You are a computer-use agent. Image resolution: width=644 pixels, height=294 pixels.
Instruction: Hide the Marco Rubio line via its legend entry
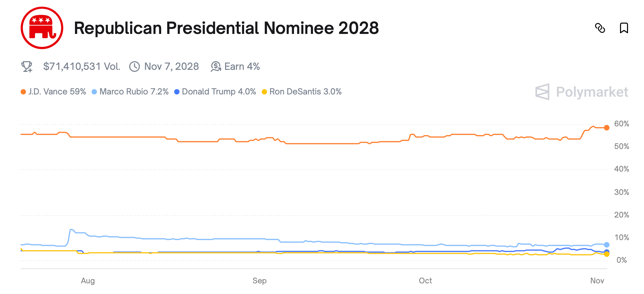134,91
